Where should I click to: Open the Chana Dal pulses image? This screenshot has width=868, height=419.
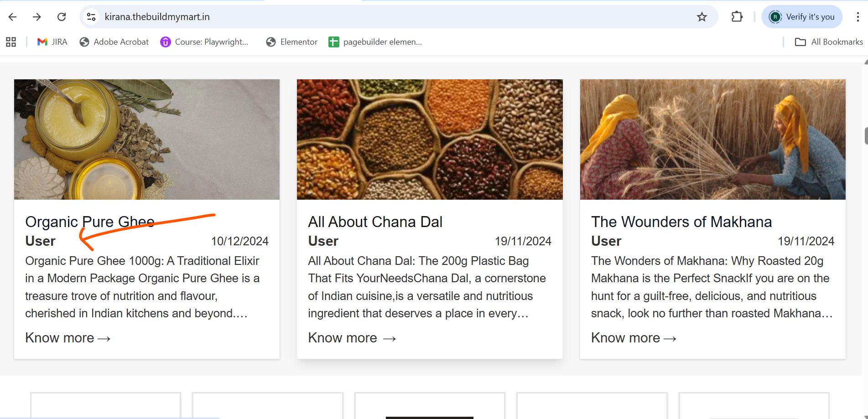[x=430, y=140]
